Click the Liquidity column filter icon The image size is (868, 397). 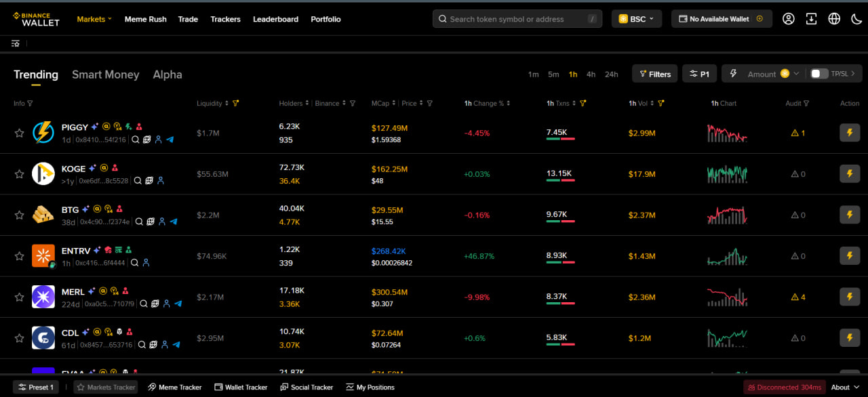[236, 104]
